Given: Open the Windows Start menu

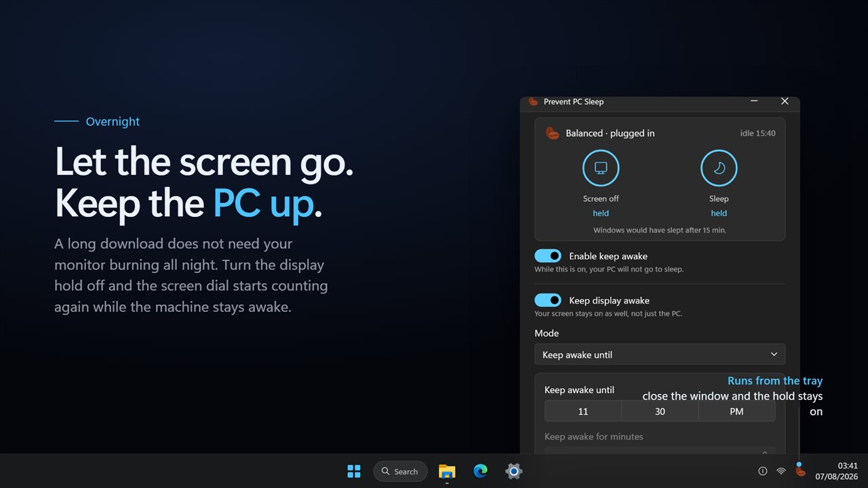Looking at the screenshot, I should (354, 471).
